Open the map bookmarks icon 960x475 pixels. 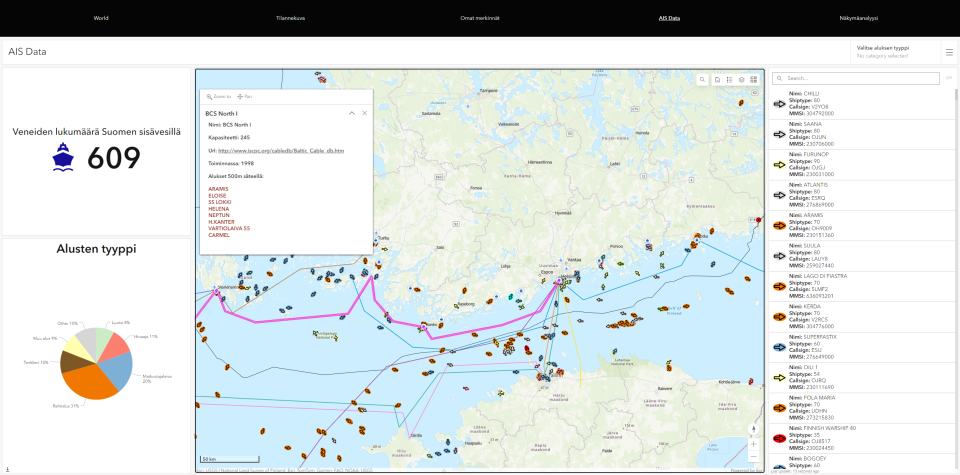(x=717, y=79)
